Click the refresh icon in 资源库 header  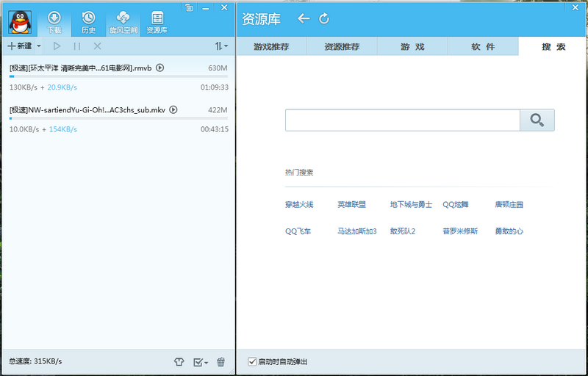point(324,19)
